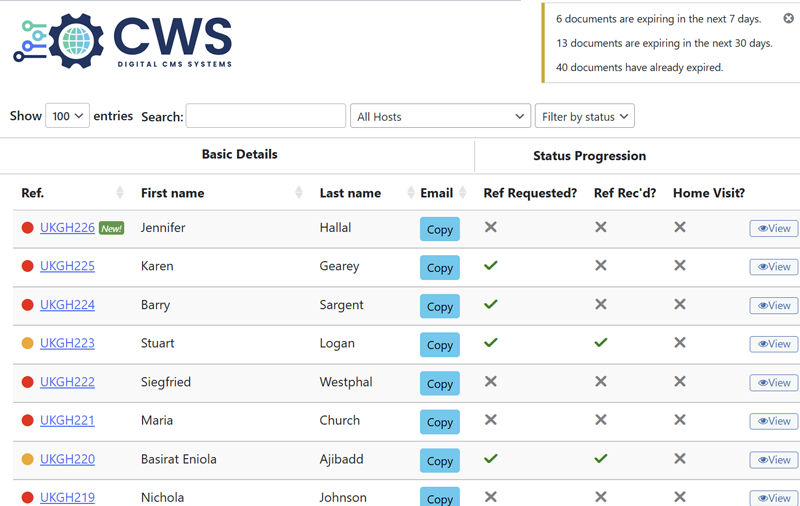Viewport: 800px width, 506px height.
Task: Copy Maria Church's email
Action: pyautogui.click(x=440, y=421)
